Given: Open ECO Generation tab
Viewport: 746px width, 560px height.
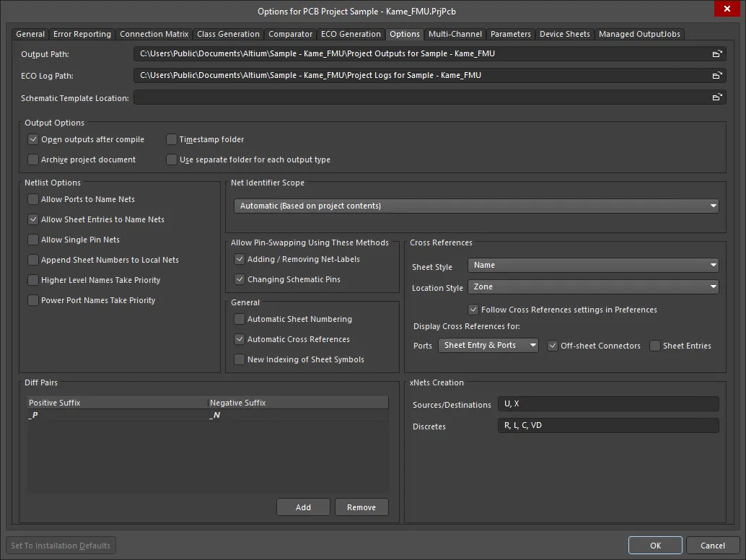Looking at the screenshot, I should [x=351, y=34].
